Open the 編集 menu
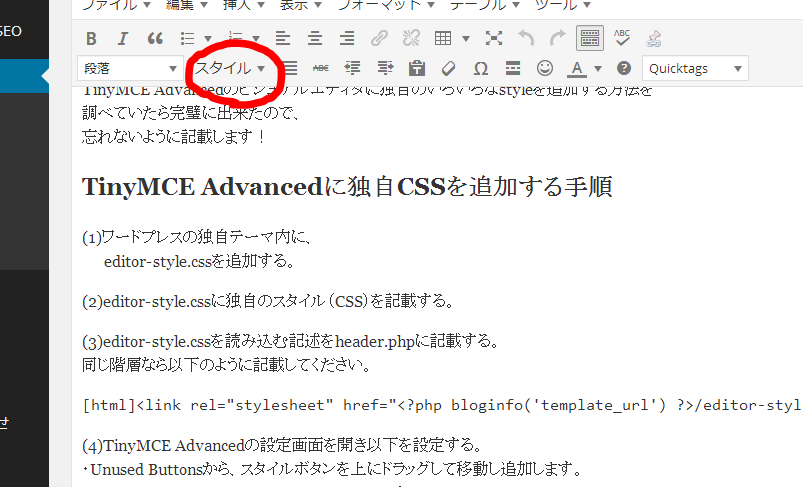Screen dimensions: 803x487 point(186,5)
